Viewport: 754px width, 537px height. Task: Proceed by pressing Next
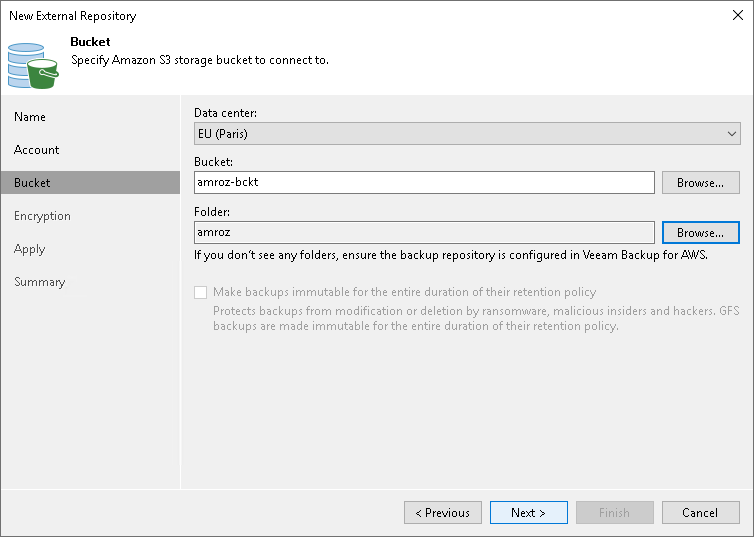pos(528,513)
